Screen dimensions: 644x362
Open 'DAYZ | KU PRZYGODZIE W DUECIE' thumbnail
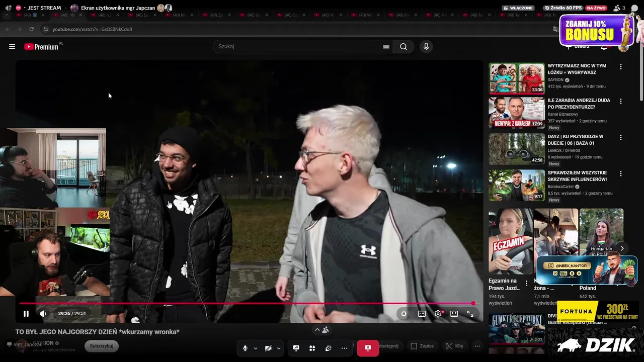pos(517,149)
